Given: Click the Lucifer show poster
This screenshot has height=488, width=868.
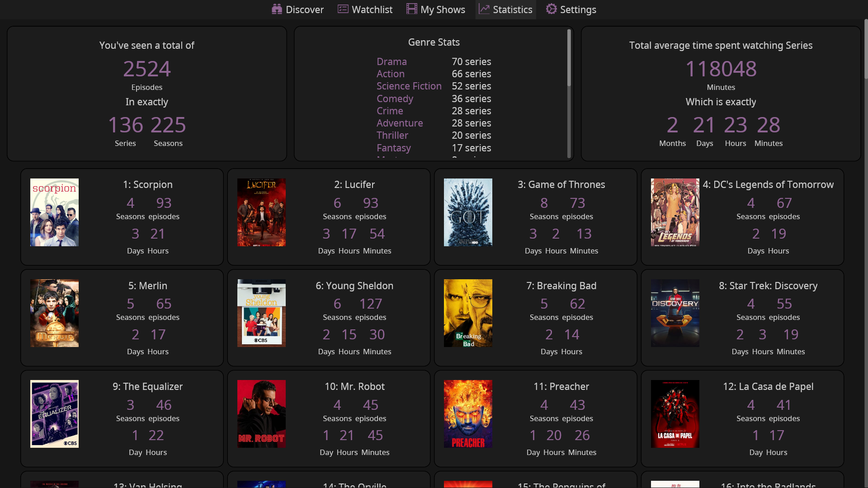Looking at the screenshot, I should pos(261,212).
